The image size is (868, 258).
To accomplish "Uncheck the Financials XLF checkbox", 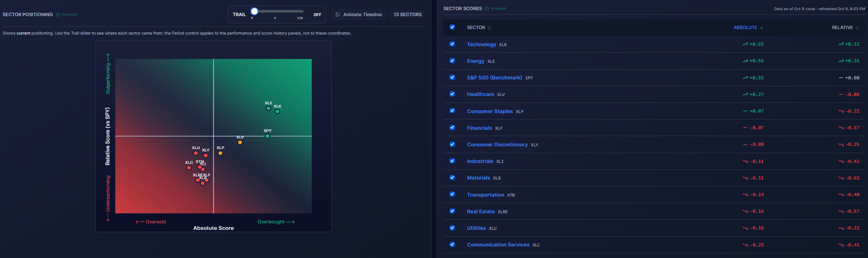I will pyautogui.click(x=452, y=127).
